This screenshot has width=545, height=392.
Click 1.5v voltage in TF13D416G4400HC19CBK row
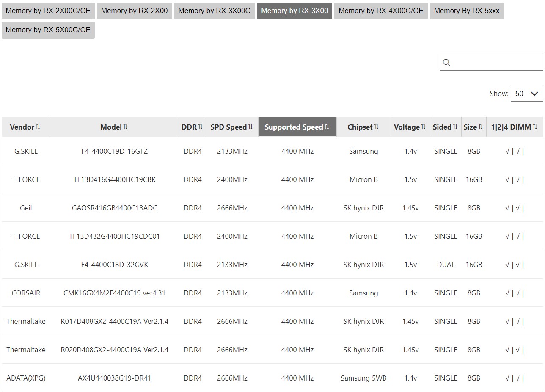[410, 179]
